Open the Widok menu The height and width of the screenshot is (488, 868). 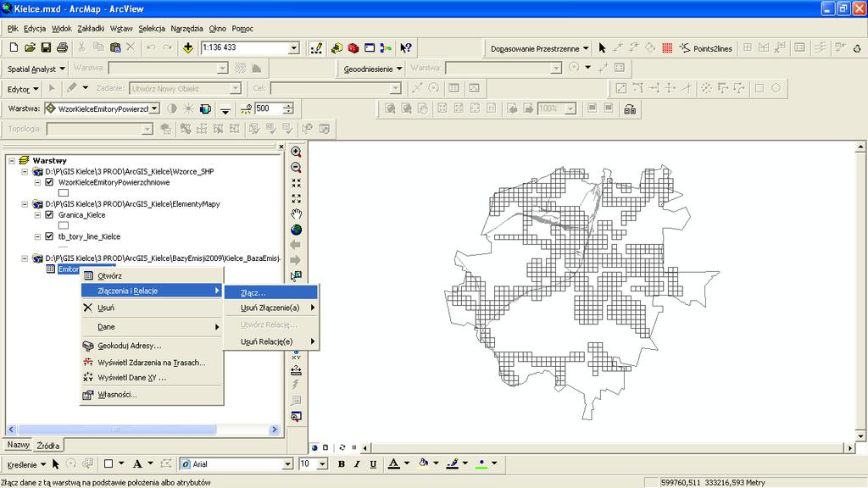tap(61, 28)
